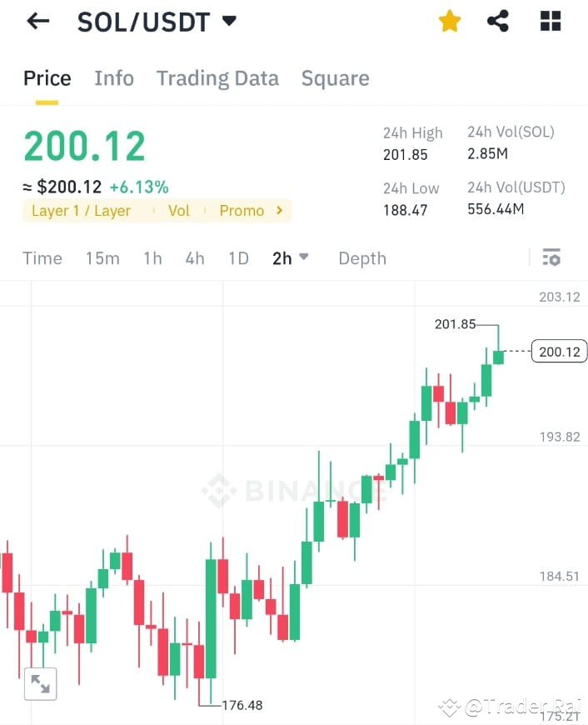Open the Info tab
Screen dimensions: 588x725
[x=114, y=77]
